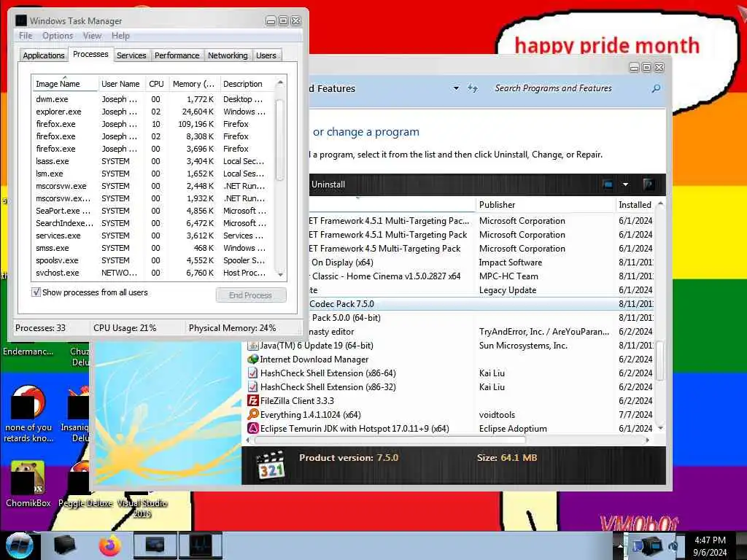Sort processes by Image Name column
The height and width of the screenshot is (560, 747).
(65, 84)
